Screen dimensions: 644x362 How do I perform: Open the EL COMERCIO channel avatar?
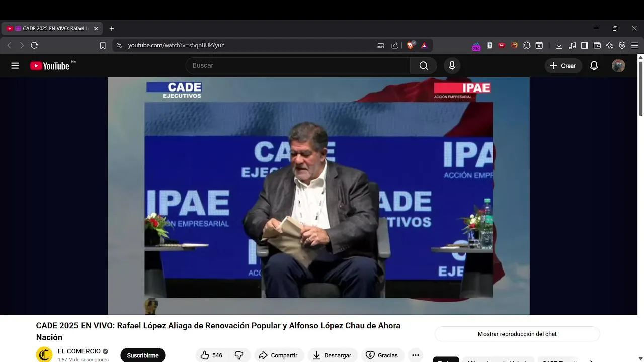pyautogui.click(x=44, y=355)
